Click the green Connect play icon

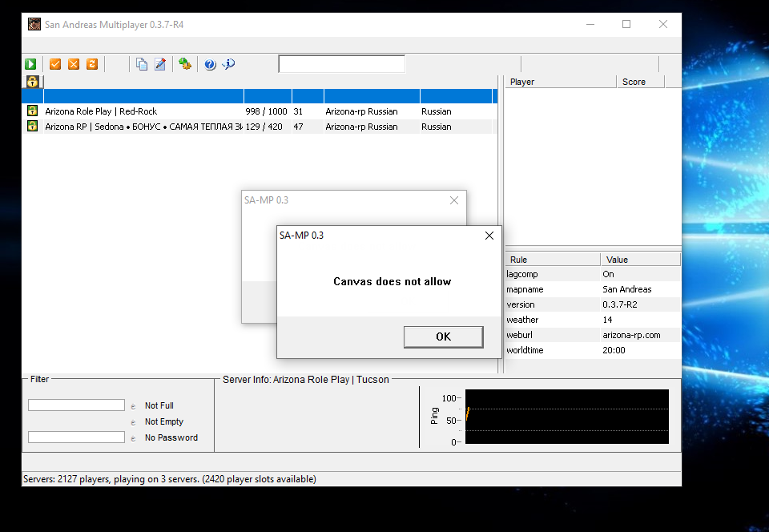[x=30, y=64]
